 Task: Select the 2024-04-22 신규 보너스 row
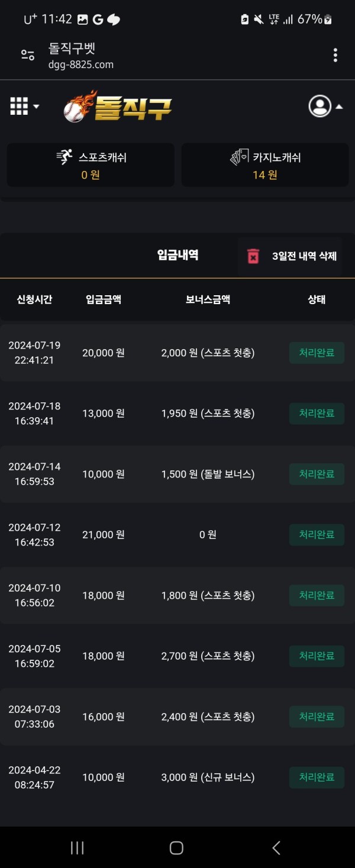177,777
